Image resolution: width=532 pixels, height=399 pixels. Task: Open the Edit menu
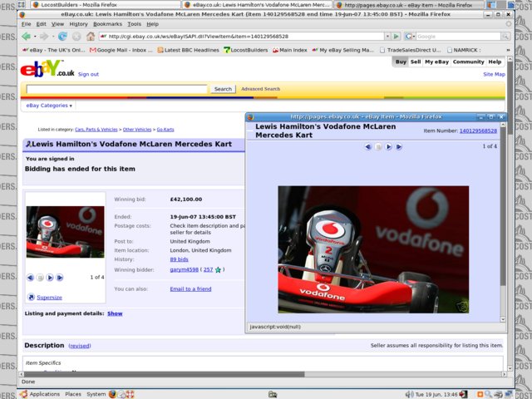coord(41,24)
